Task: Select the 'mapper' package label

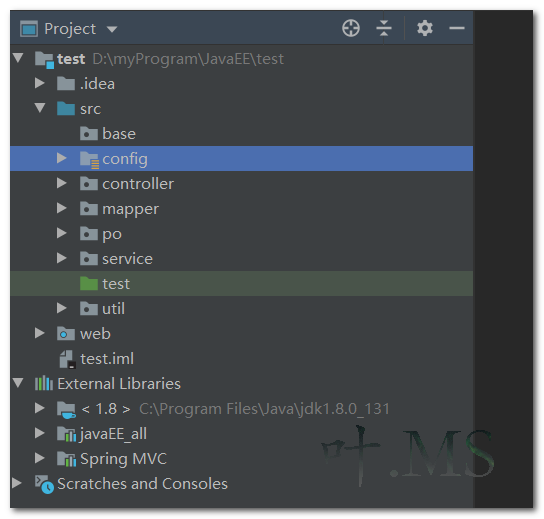Action: coord(130,210)
